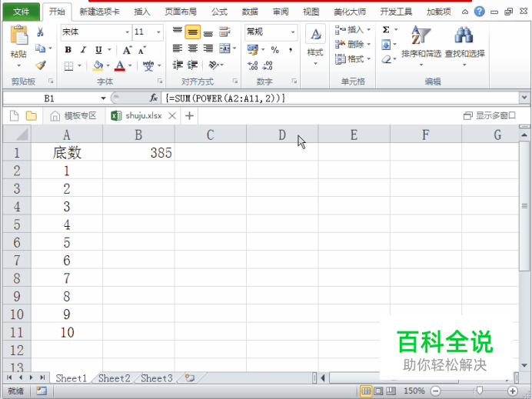The height and width of the screenshot is (399, 532).
Task: Expand the Name Box dropdown arrow
Action: [x=103, y=98]
